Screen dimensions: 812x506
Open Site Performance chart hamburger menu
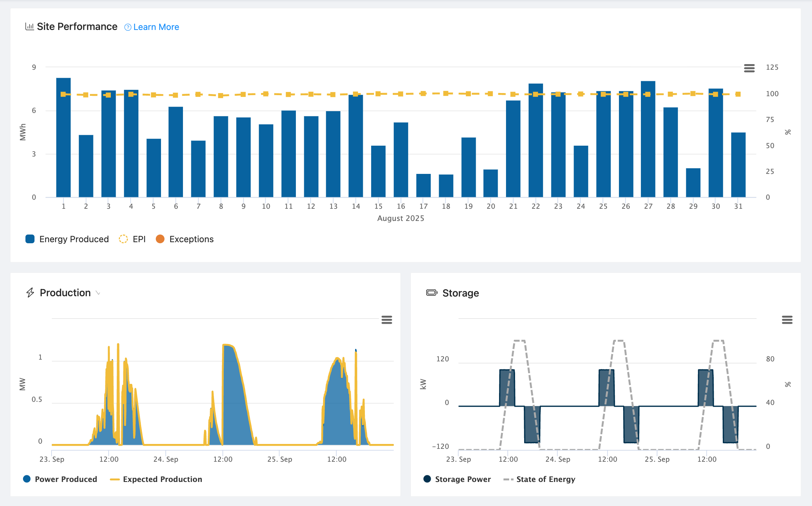(x=749, y=68)
